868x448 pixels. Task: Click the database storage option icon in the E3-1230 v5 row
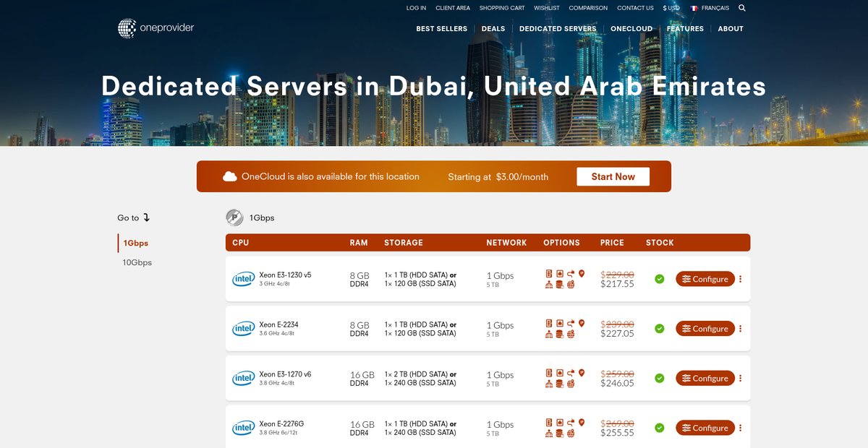click(x=559, y=285)
